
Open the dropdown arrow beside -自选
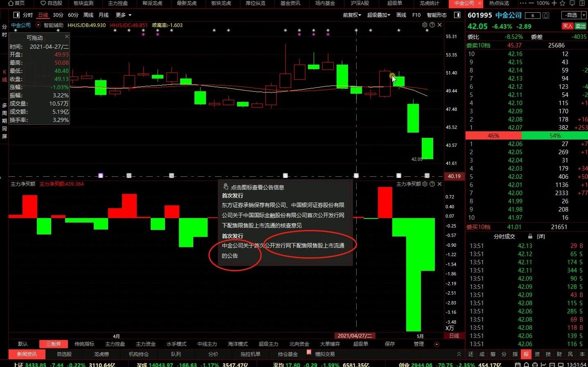coord(584,15)
